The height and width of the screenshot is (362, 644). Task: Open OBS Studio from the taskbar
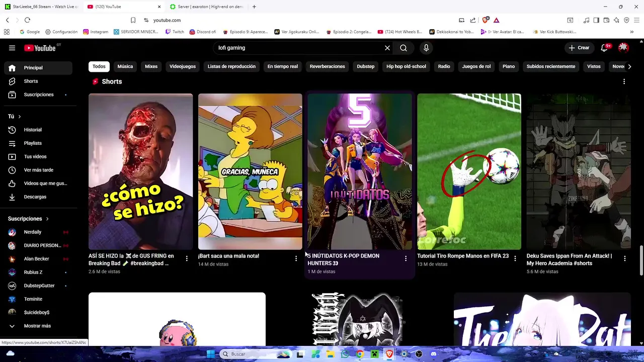tap(419, 354)
